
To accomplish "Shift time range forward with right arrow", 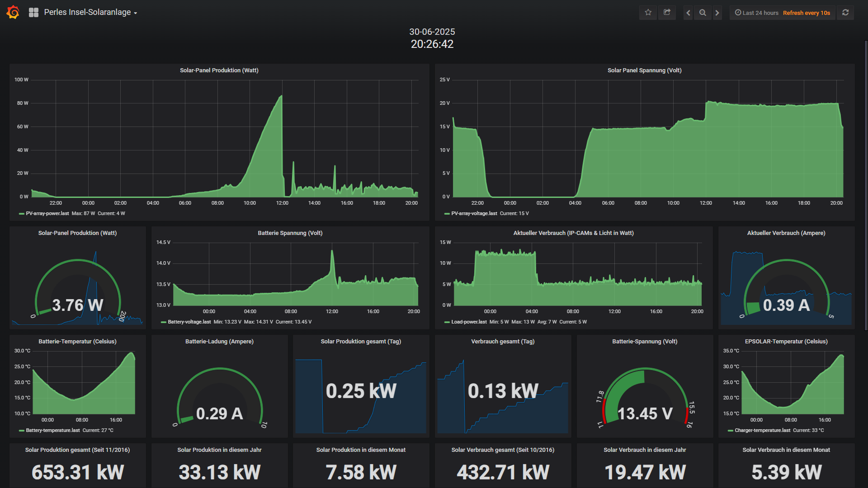I will click(717, 13).
